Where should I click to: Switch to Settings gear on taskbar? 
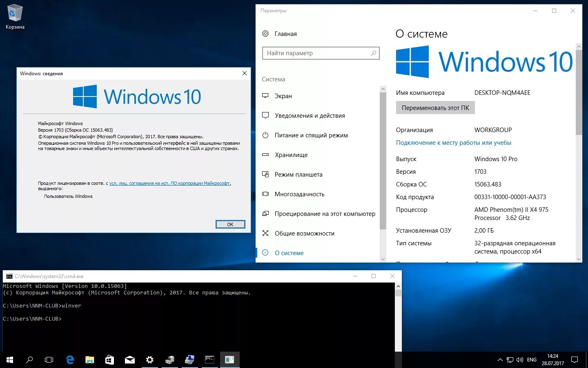pyautogui.click(x=149, y=360)
